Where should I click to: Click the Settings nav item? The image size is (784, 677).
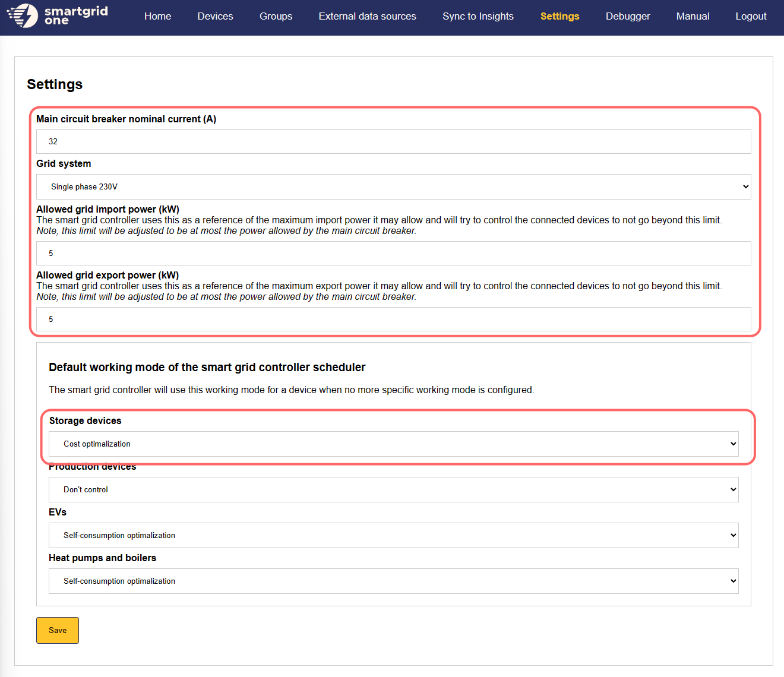(559, 17)
